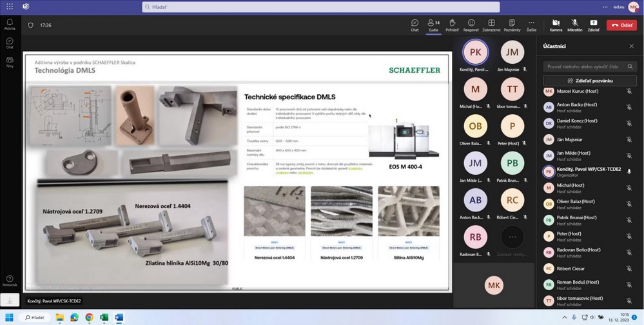Screen dimensions: 644x325
Task: Switch to Chat in the left sidebar
Action: (10, 43)
